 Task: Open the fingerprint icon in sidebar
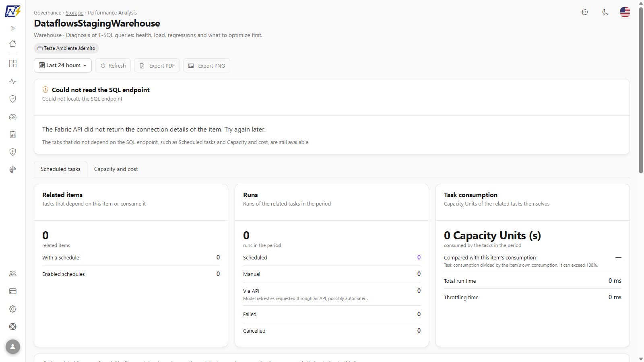pos(13,170)
